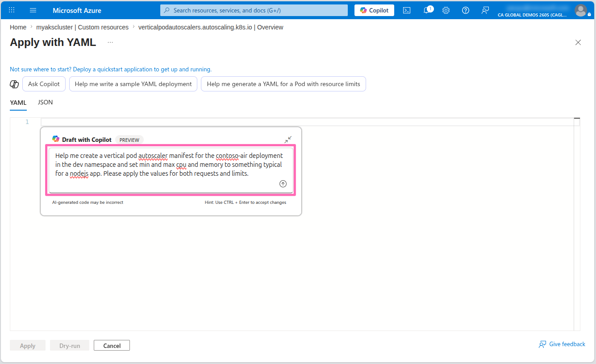Open the account avatar menu
Screen dimensions: 596x364
[x=580, y=10]
